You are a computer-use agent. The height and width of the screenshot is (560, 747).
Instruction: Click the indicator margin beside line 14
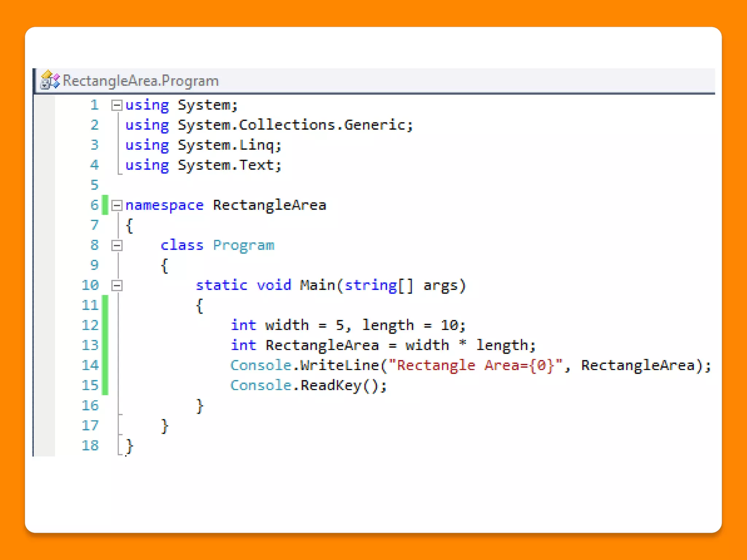pyautogui.click(x=44, y=365)
